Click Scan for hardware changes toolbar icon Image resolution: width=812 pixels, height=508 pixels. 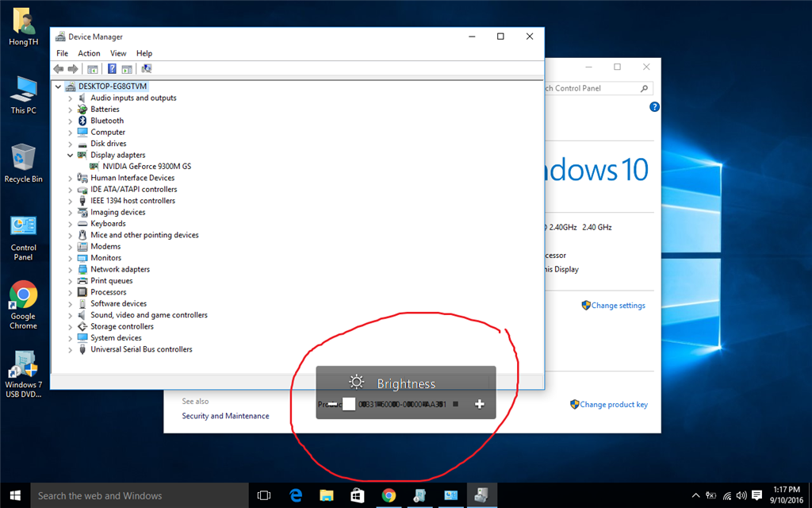point(147,68)
